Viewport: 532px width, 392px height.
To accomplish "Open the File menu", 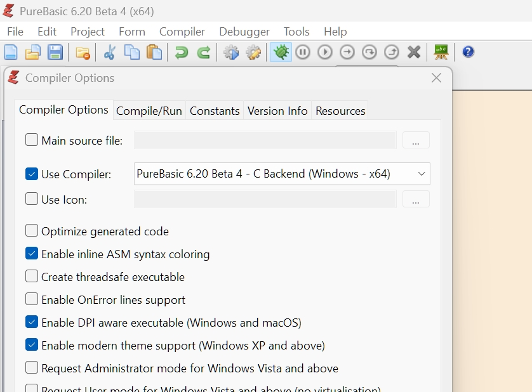I will tap(15, 32).
